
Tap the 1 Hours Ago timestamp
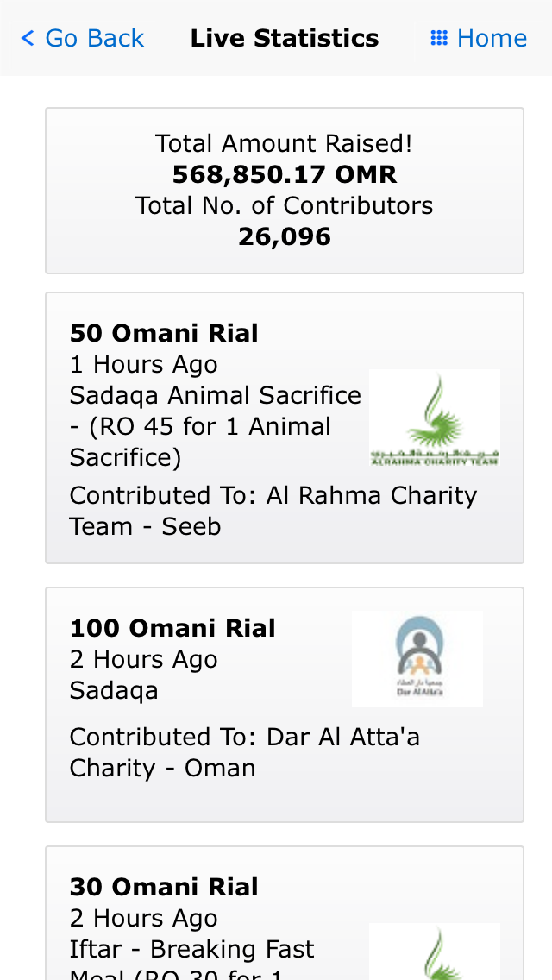(x=143, y=364)
